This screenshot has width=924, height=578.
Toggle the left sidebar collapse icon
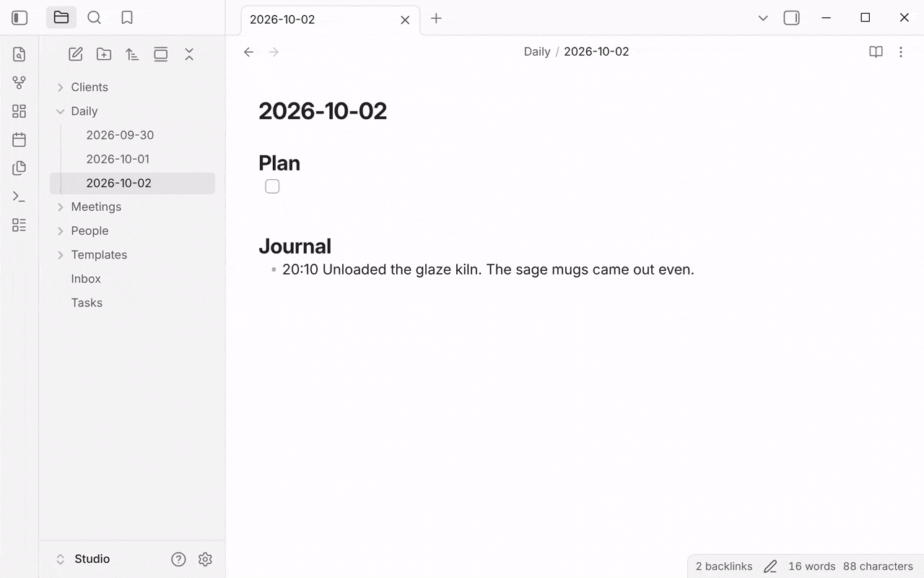point(19,17)
